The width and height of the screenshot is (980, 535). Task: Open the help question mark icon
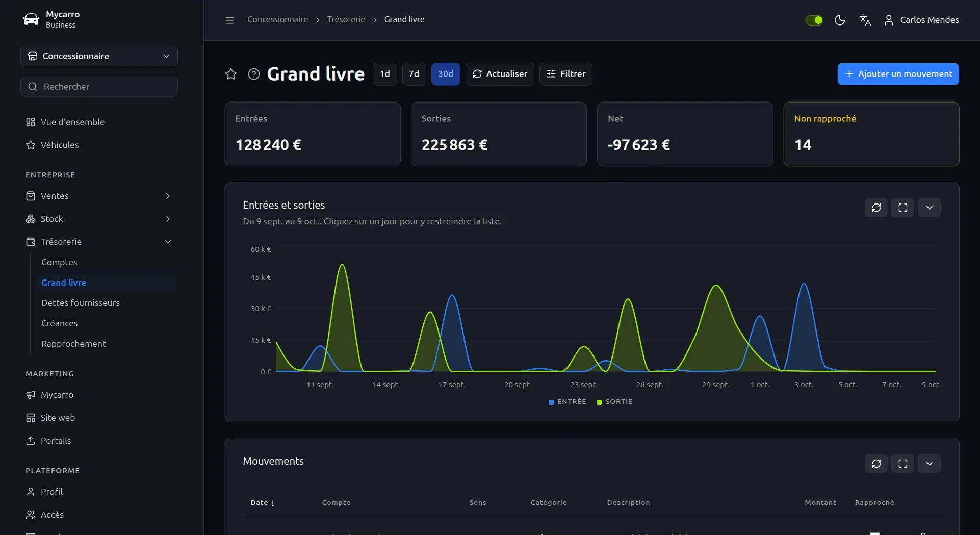(x=254, y=74)
